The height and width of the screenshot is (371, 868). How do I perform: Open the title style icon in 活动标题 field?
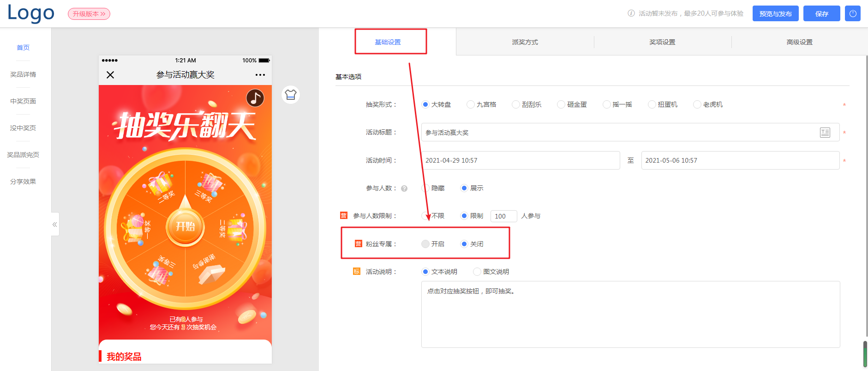[825, 133]
